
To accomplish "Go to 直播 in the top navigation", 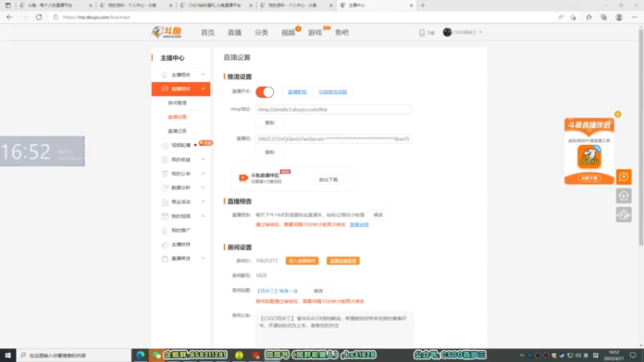I will (234, 32).
